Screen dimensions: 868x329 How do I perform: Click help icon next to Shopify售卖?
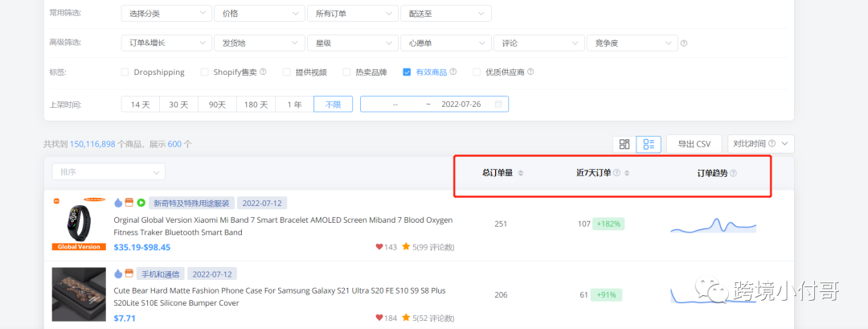[x=263, y=72]
